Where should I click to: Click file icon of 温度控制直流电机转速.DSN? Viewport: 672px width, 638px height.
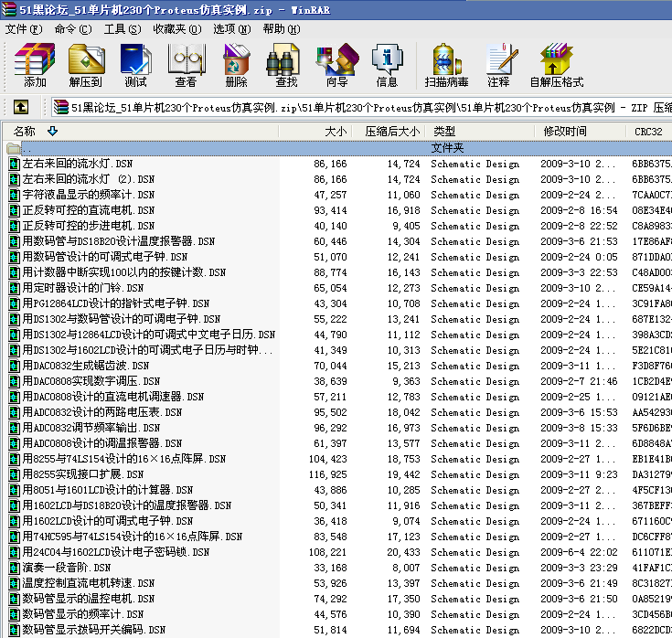[x=14, y=583]
